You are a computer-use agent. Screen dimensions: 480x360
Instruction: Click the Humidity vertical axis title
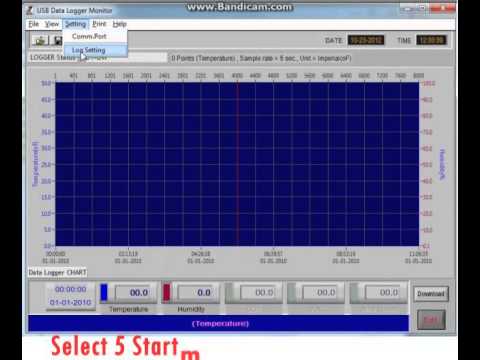(x=442, y=164)
